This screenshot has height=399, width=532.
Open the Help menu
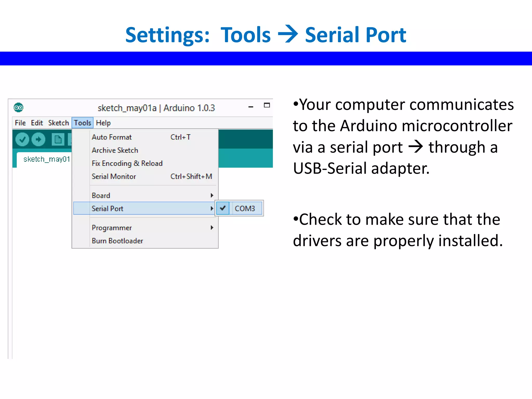pos(103,123)
